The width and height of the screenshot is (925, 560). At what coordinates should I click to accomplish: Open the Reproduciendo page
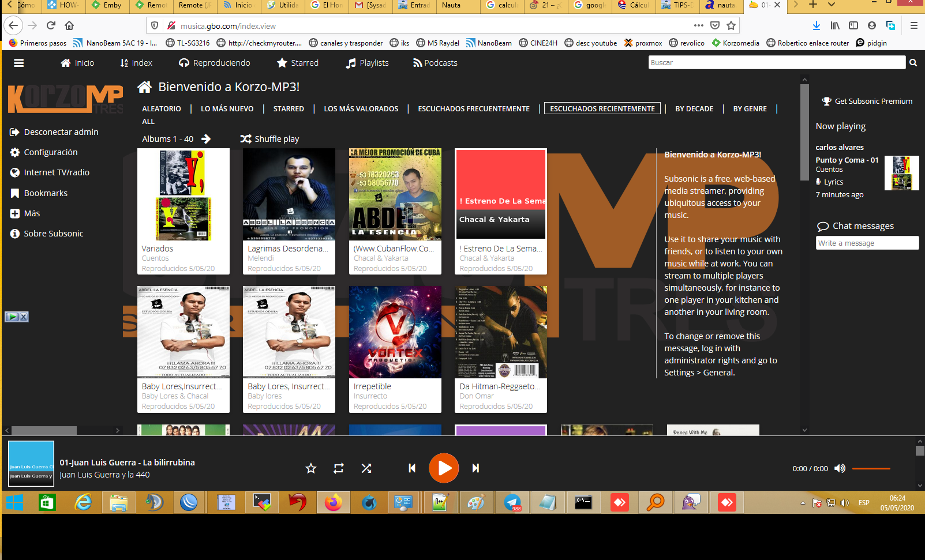pyautogui.click(x=214, y=63)
